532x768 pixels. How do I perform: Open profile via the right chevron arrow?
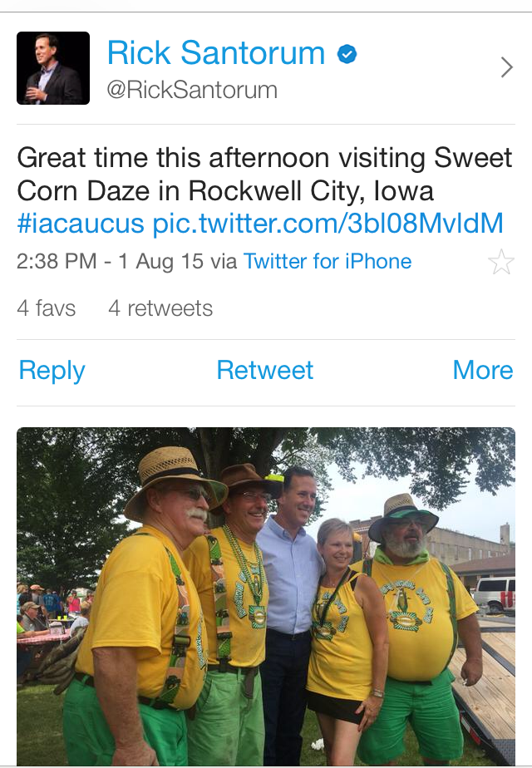point(506,68)
